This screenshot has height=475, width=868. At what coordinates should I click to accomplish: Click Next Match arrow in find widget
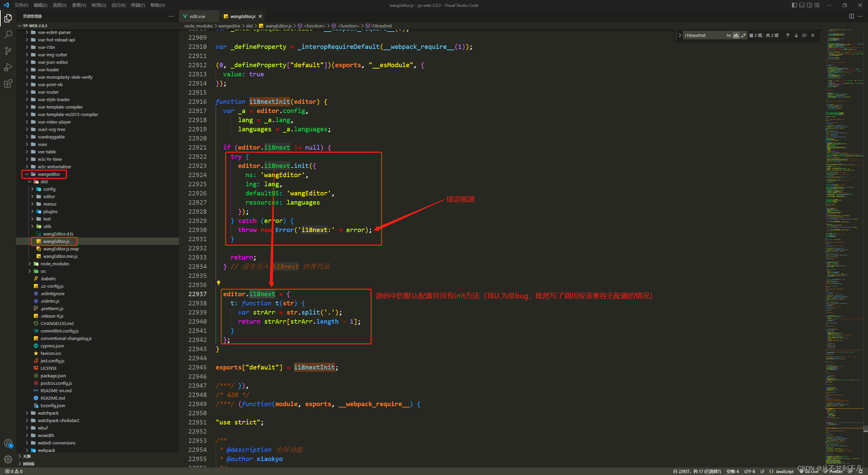click(796, 35)
